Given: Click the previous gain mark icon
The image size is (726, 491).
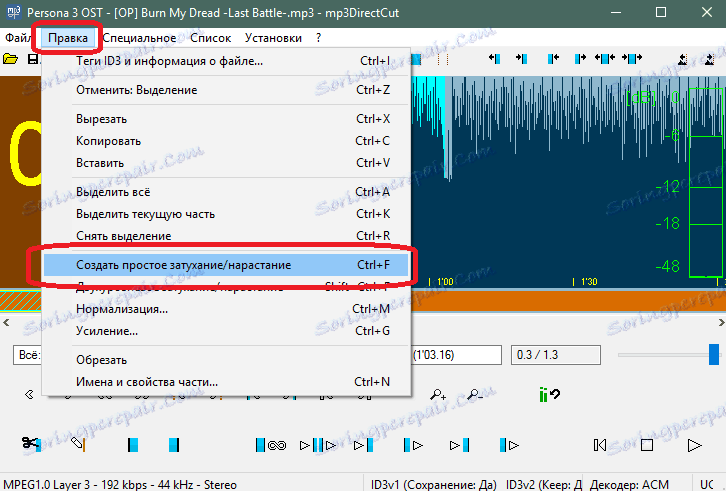Looking at the screenshot, I should [x=682, y=59].
